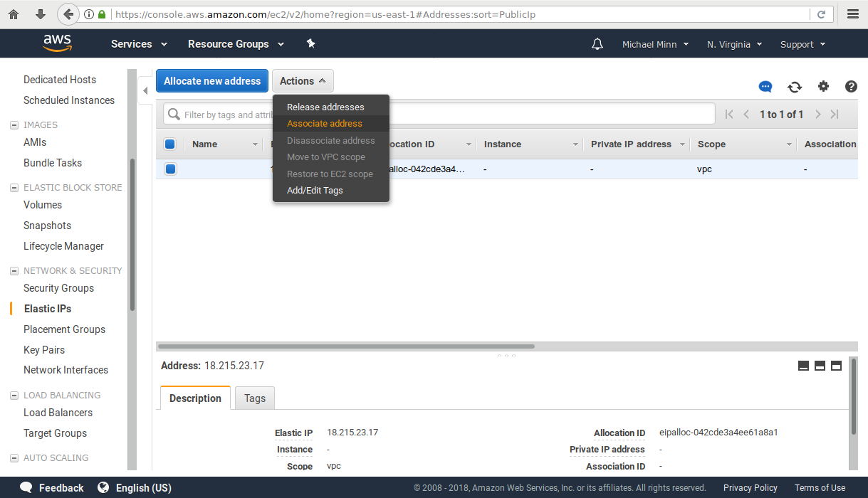Open the blue feedback chat bubble icon

[x=765, y=87]
